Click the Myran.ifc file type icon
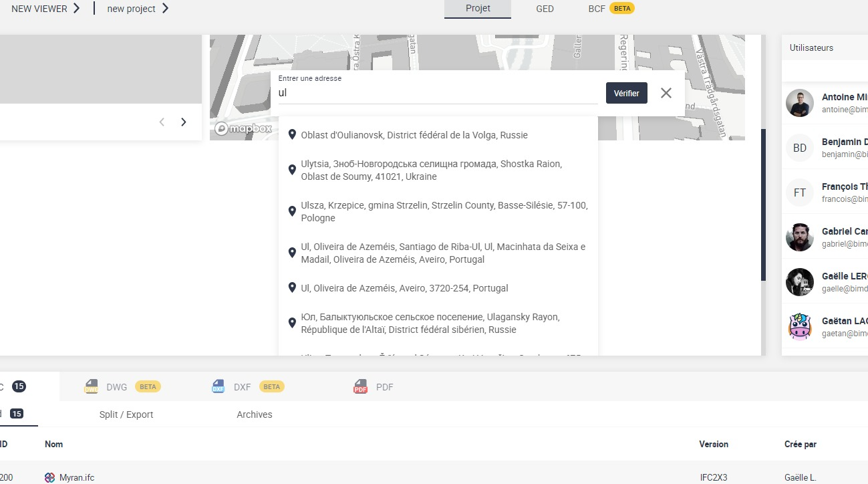Image resolution: width=868 pixels, height=484 pixels. click(x=49, y=477)
